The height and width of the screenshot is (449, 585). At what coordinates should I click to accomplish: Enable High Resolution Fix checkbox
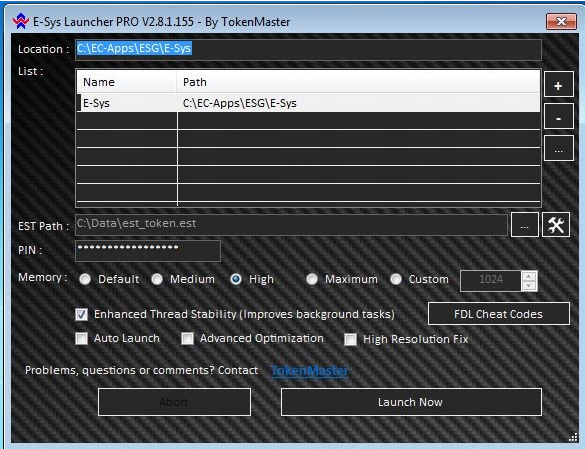[350, 339]
